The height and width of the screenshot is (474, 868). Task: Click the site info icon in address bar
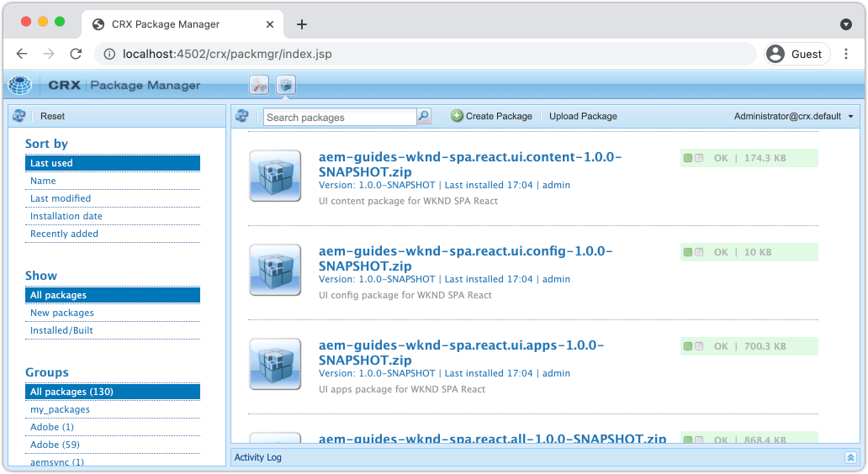109,54
